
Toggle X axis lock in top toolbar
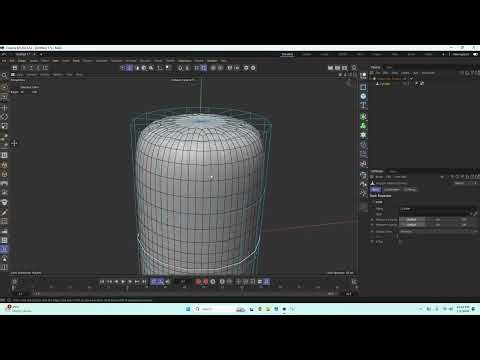click(24, 68)
